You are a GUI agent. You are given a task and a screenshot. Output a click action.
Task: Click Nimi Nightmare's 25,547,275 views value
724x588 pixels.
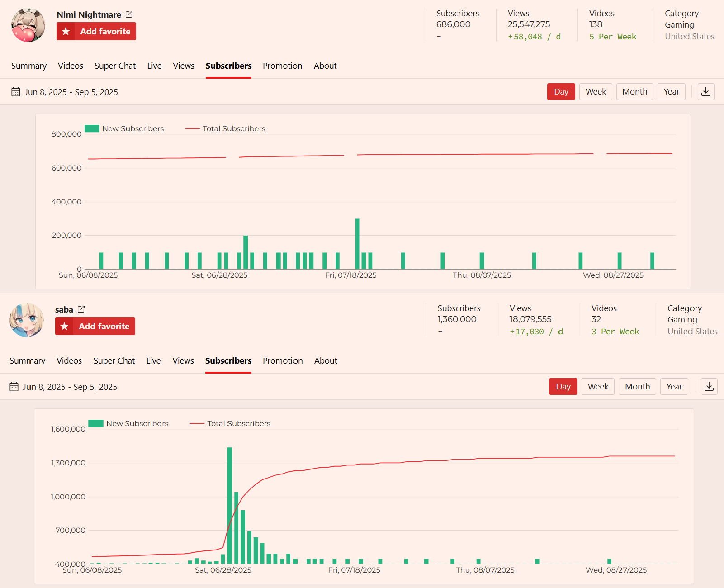pyautogui.click(x=529, y=24)
